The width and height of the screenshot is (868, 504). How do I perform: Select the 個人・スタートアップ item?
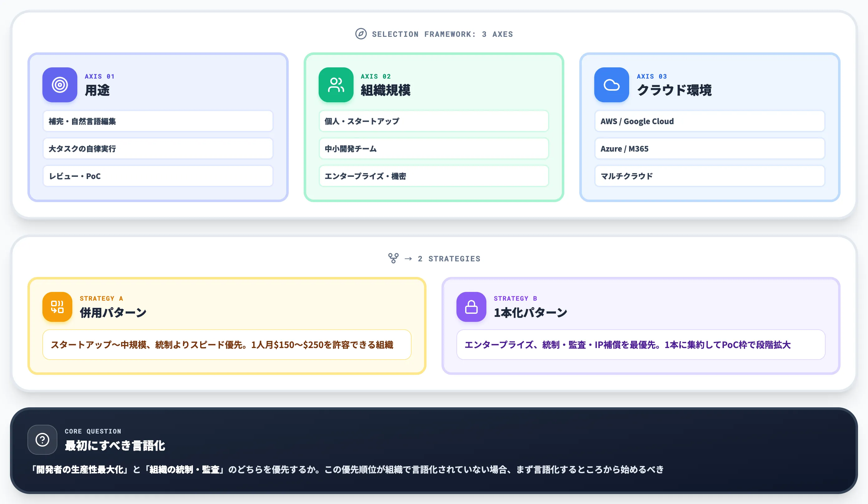tap(434, 121)
